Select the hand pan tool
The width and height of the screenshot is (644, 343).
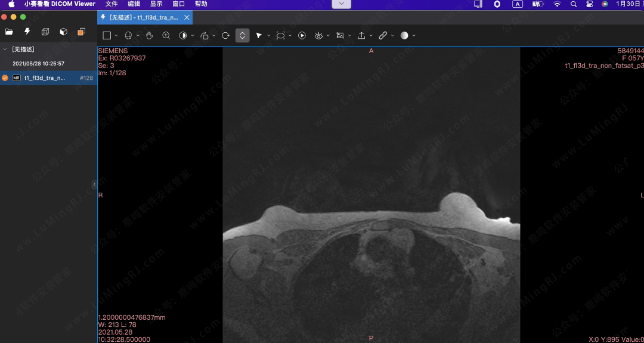point(150,36)
